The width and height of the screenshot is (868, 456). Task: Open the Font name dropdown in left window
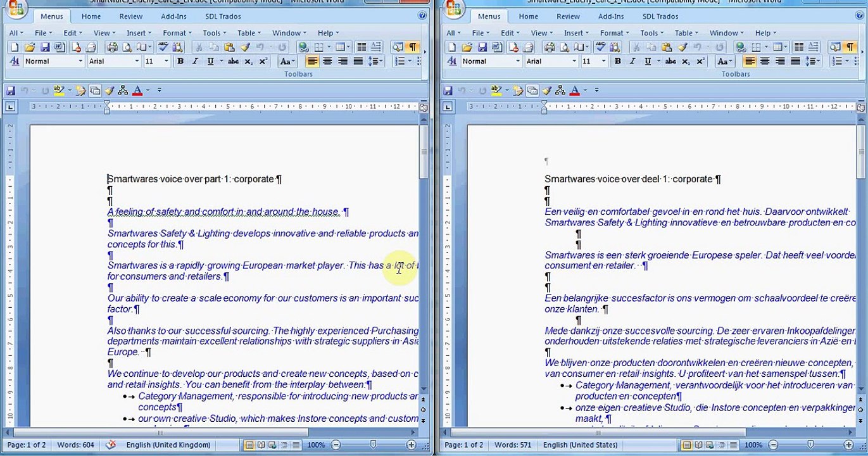[137, 61]
